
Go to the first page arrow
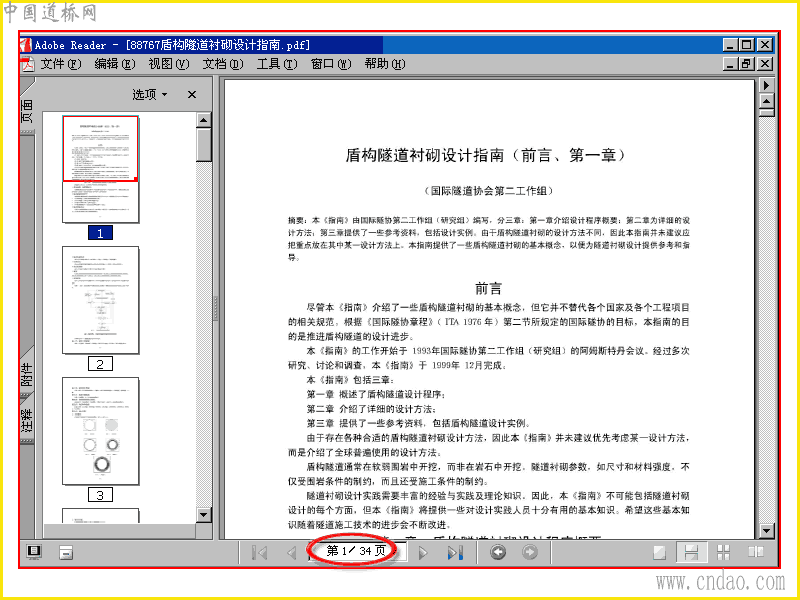[x=260, y=553]
